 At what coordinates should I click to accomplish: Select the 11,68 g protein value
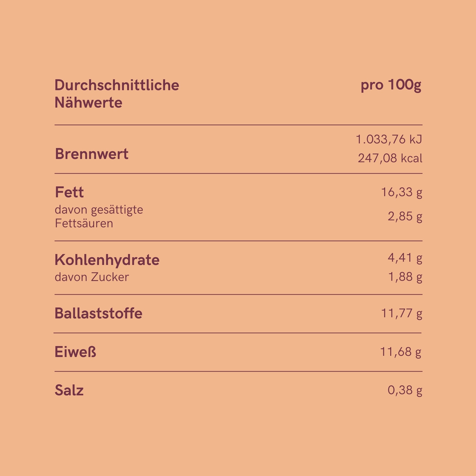click(x=401, y=352)
